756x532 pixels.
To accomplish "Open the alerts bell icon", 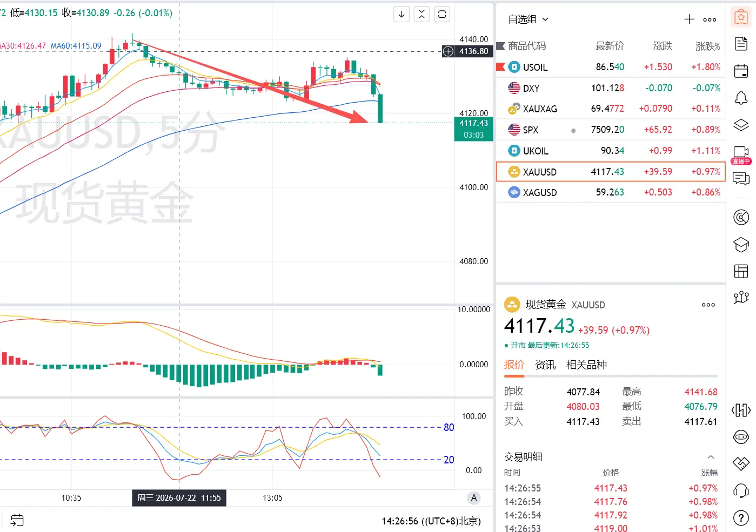I will 741,98.
